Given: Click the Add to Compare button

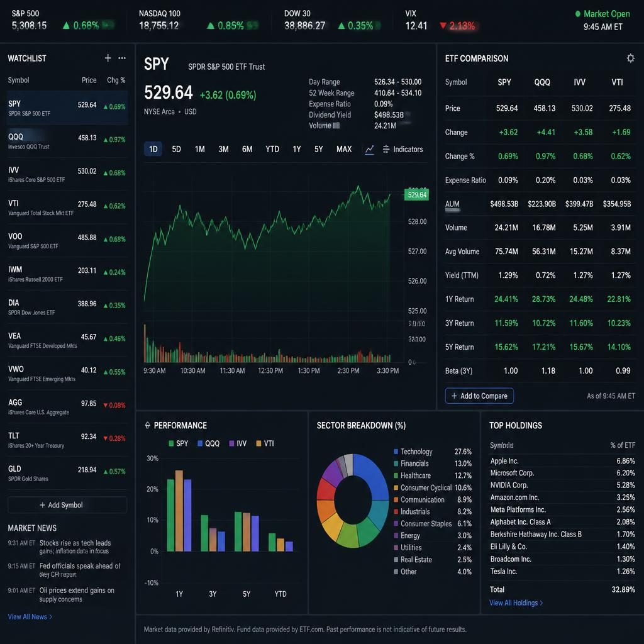Looking at the screenshot, I should tap(479, 396).
